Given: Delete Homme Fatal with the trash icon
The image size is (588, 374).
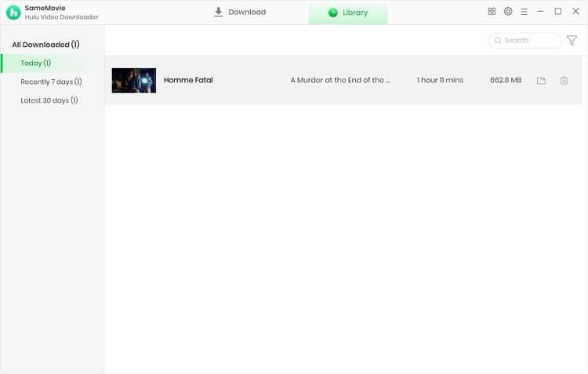Looking at the screenshot, I should [564, 81].
